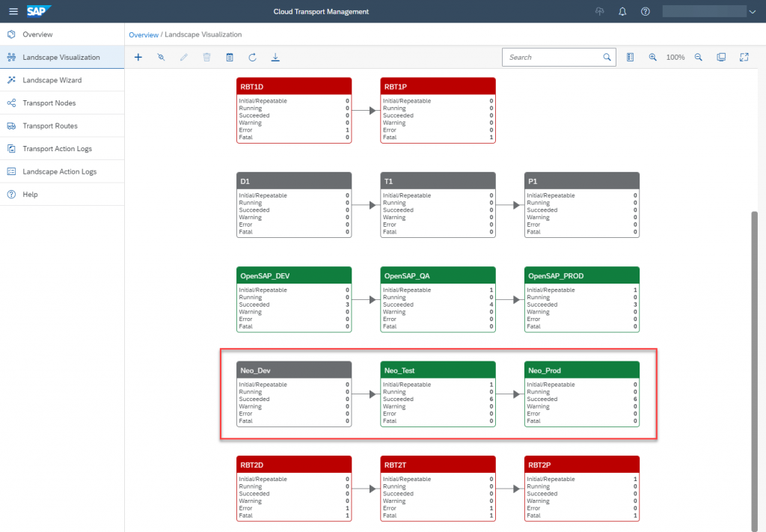
Task: Open the clipboard logs icon in toolbar
Action: coord(230,57)
